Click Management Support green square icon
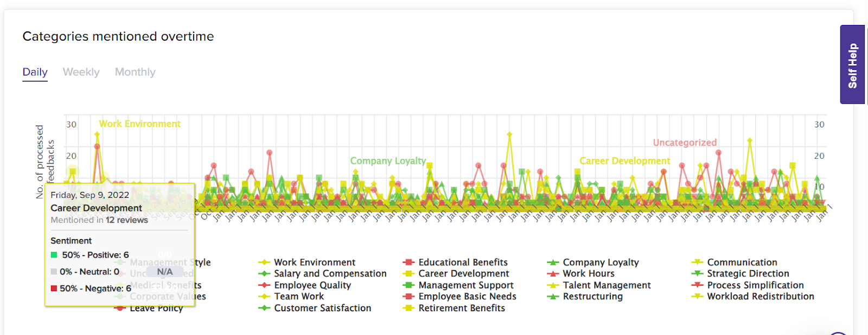The width and height of the screenshot is (868, 335). pyautogui.click(x=409, y=285)
